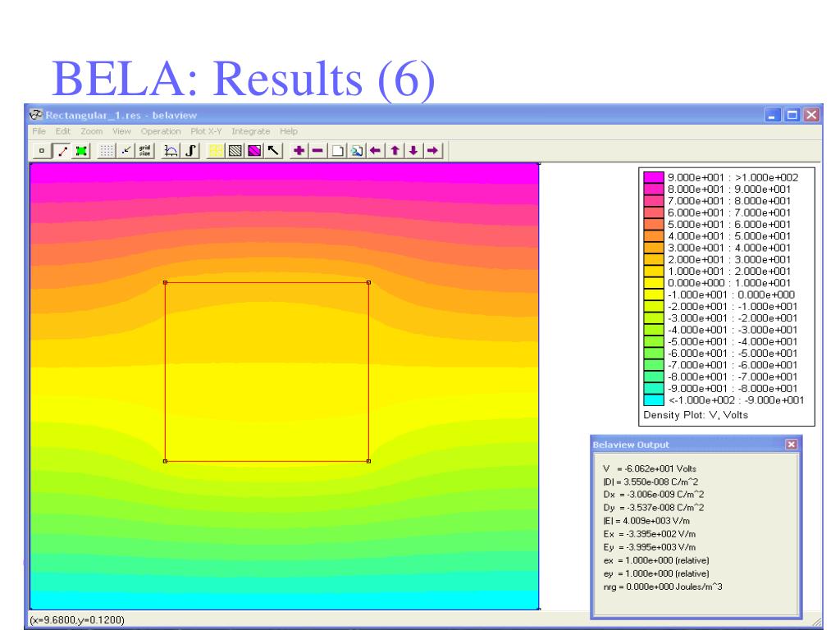Viewport: 840px width, 630px height.
Task: Click legend label 9.000e+001 : >1.000e+002
Action: point(733,177)
